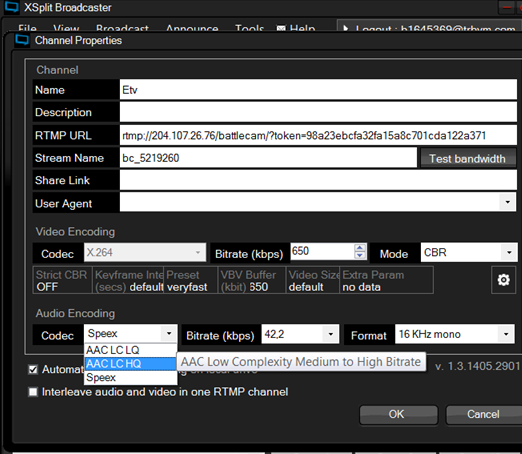The height and width of the screenshot is (454, 522).
Task: Click the Stream Name field bc_5219260
Action: (268, 158)
